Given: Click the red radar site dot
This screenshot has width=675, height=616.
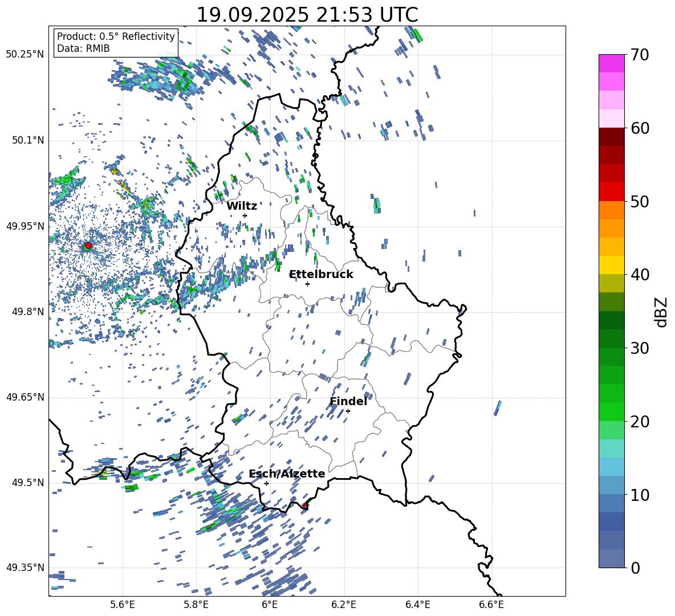Looking at the screenshot, I should pos(88,246).
